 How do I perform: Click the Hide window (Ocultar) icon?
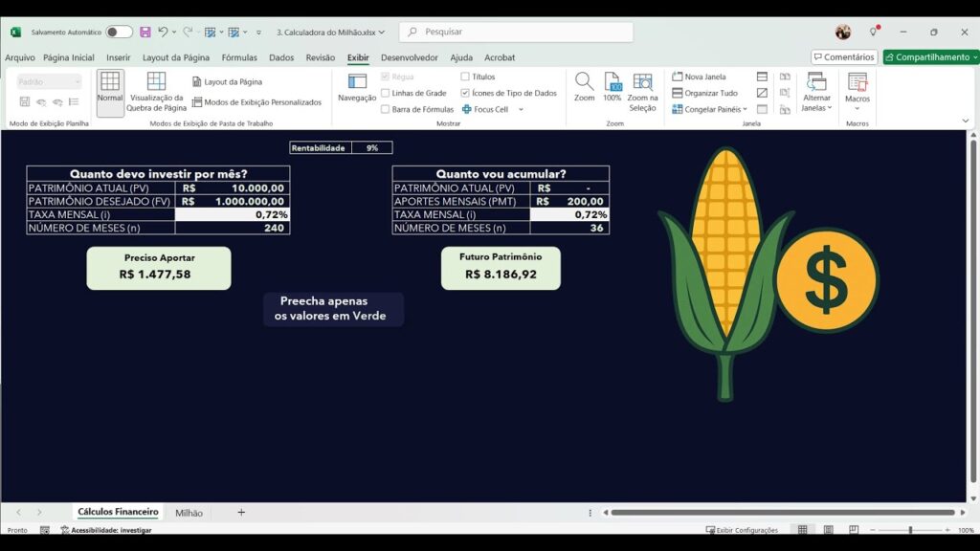click(x=762, y=93)
